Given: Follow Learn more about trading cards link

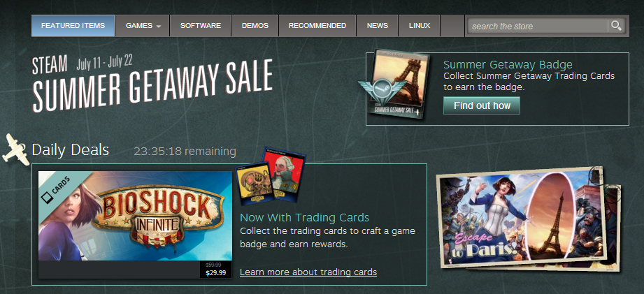Looking at the screenshot, I should 308,272.
